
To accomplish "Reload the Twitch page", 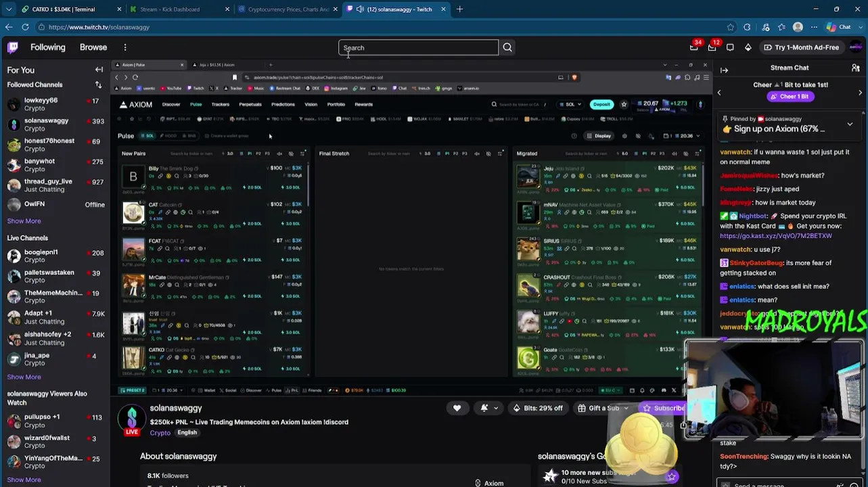I will tap(25, 27).
